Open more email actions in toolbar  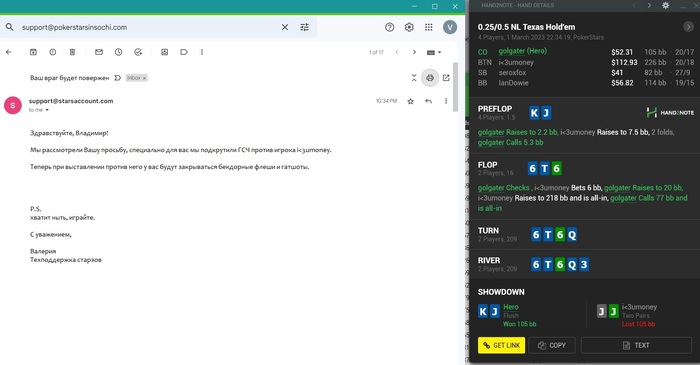click(x=202, y=52)
